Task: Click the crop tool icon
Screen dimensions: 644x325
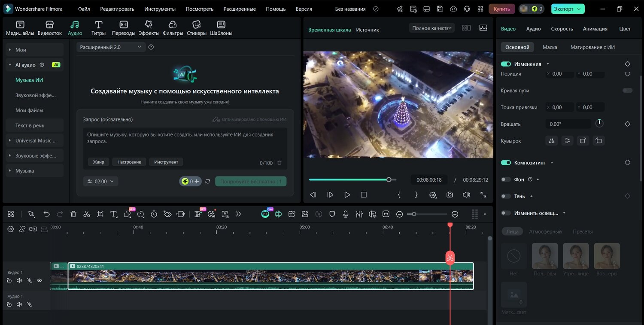Action: (x=100, y=214)
